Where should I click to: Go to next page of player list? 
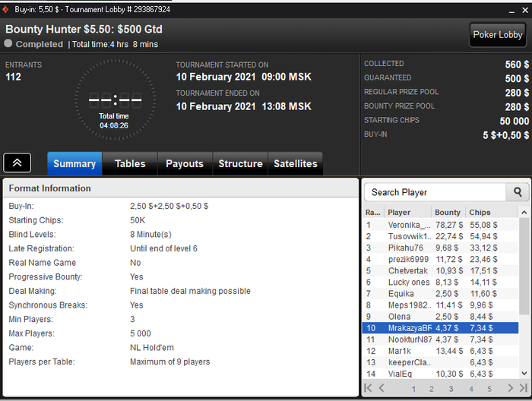point(510,388)
